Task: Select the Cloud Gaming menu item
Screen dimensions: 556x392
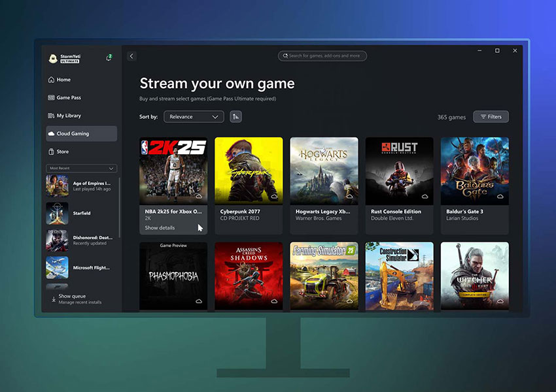Action: [x=82, y=133]
